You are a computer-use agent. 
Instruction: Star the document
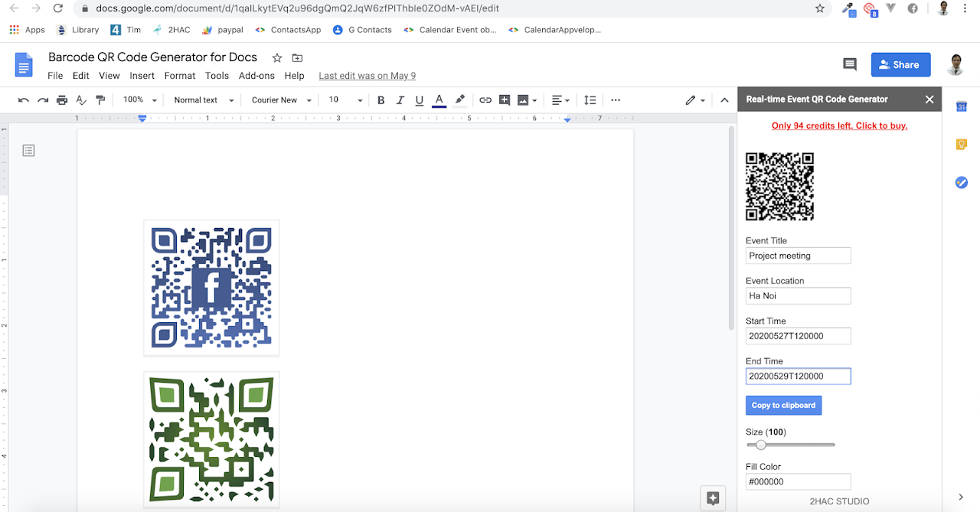(x=277, y=57)
